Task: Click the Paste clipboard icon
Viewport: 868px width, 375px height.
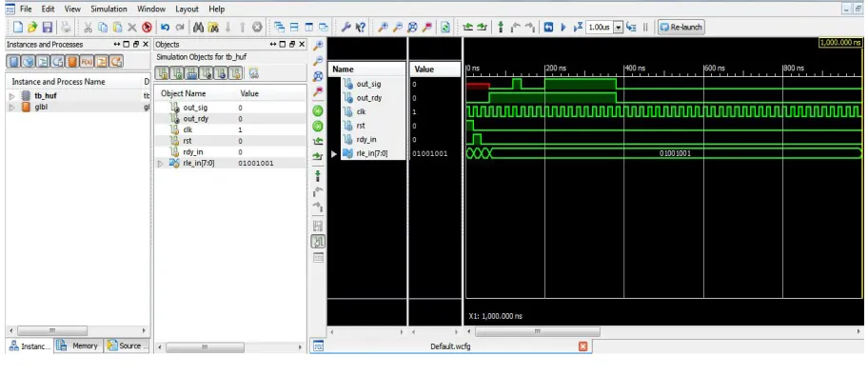Action: (x=117, y=28)
